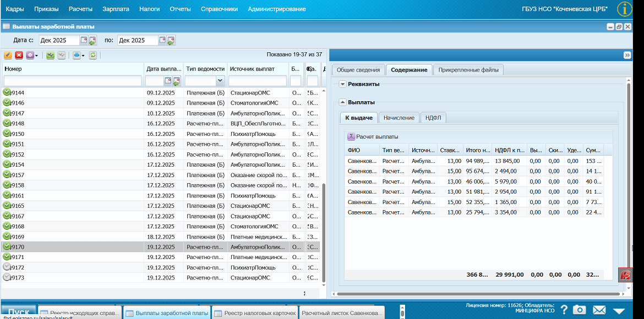Click the camera screenshot icon
The height and width of the screenshot is (319, 644).
click(x=579, y=310)
